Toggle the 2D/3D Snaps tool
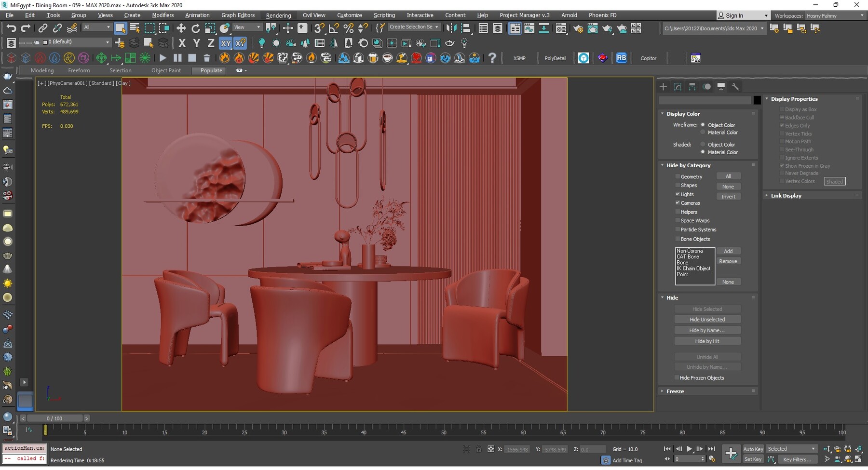The width and height of the screenshot is (868, 470). point(318,28)
